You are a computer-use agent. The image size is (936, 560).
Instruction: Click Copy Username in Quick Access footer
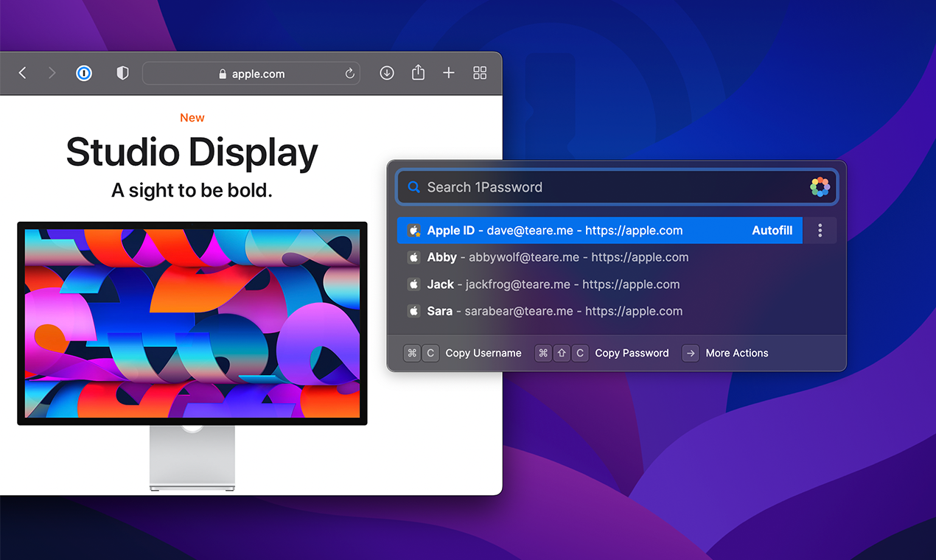(x=483, y=353)
